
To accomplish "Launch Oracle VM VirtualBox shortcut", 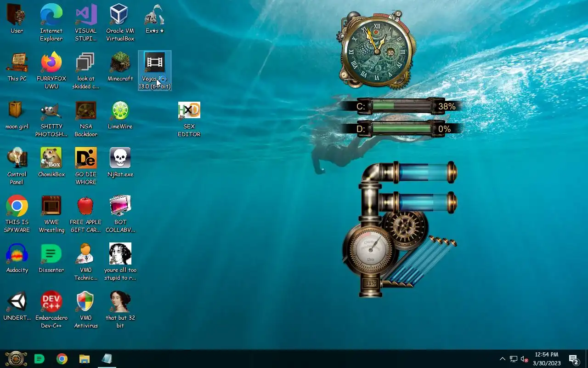I will point(120,23).
